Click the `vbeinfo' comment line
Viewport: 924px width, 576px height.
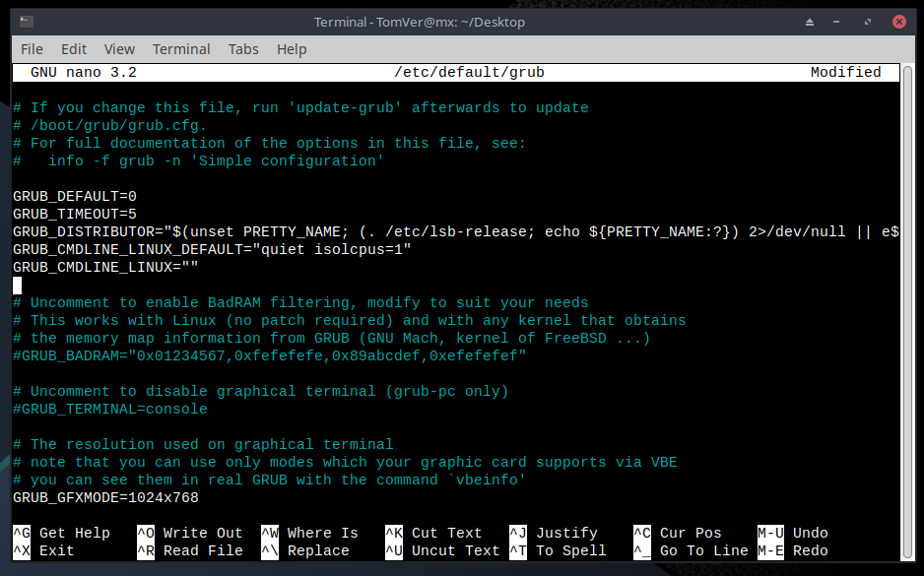(x=270, y=480)
